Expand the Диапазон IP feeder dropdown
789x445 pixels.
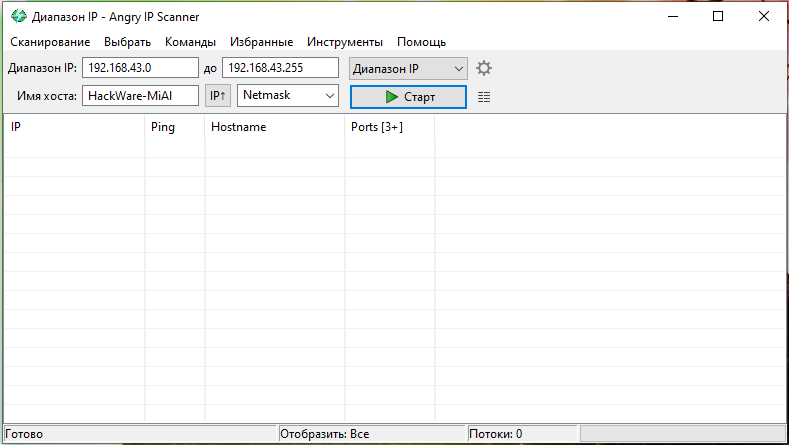tap(408, 68)
